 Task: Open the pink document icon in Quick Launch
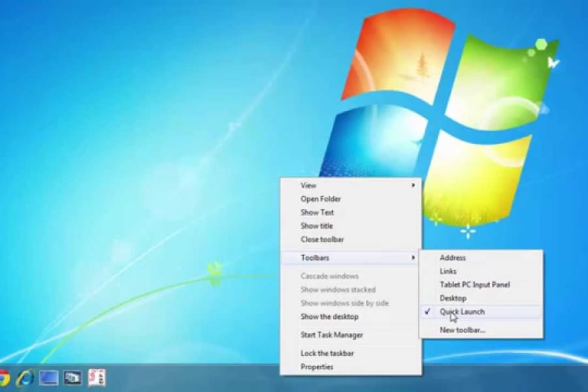tap(97, 378)
